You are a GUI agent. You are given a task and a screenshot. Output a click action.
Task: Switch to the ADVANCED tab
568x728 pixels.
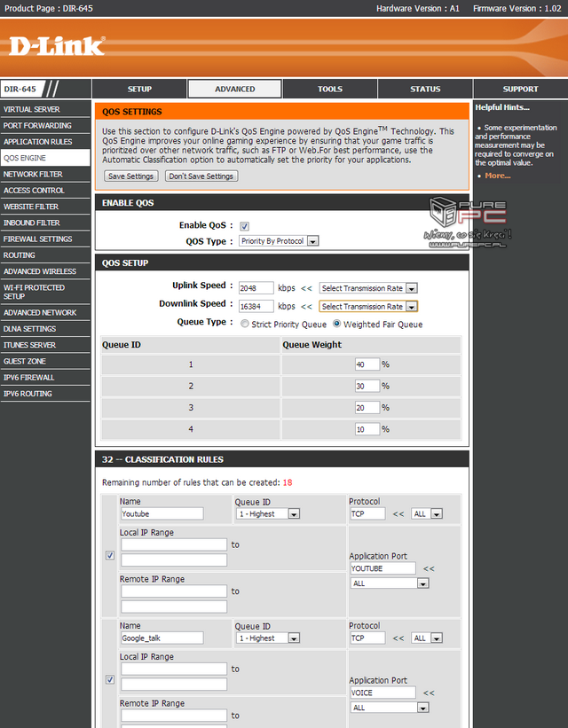point(234,89)
